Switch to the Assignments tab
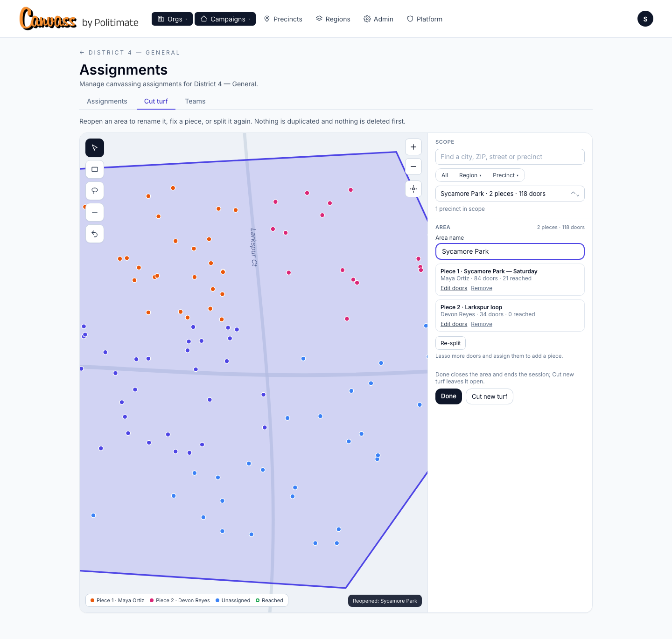672x639 pixels. pos(107,101)
